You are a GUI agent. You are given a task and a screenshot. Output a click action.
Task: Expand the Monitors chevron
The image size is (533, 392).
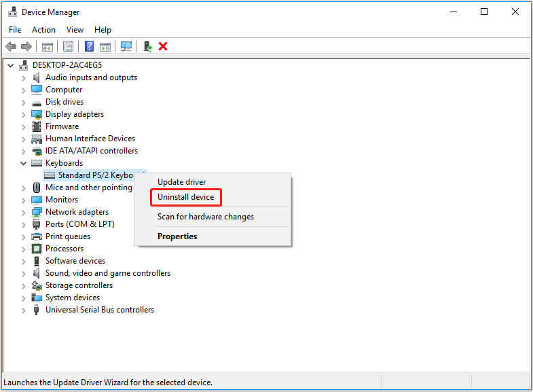tap(24, 200)
